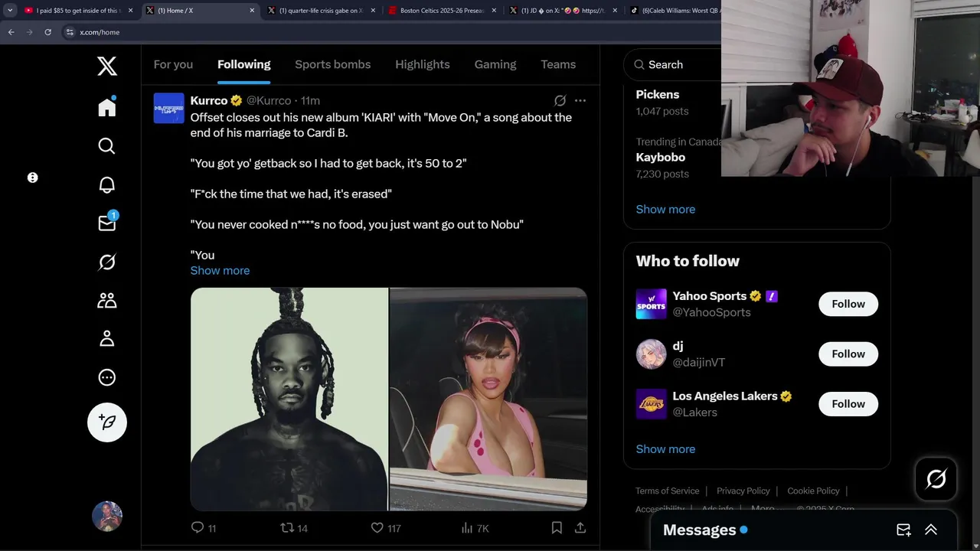This screenshot has height=551, width=980.
Task: Reply to Kurrco post with 11 replies
Action: 203,528
